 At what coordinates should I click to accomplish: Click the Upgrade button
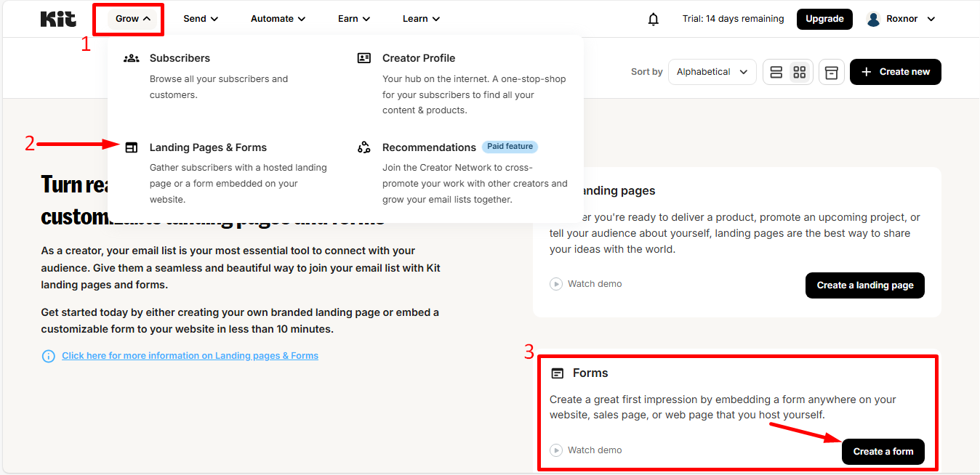click(824, 19)
